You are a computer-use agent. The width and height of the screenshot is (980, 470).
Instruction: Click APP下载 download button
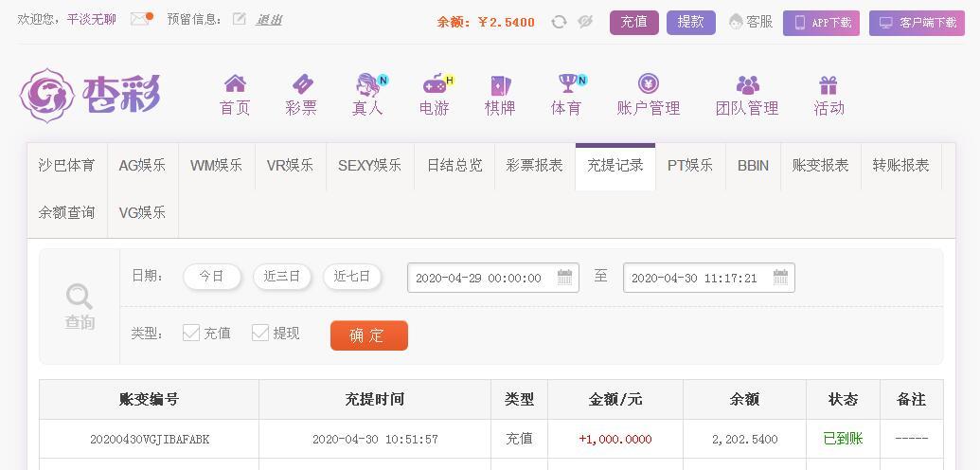click(x=821, y=23)
